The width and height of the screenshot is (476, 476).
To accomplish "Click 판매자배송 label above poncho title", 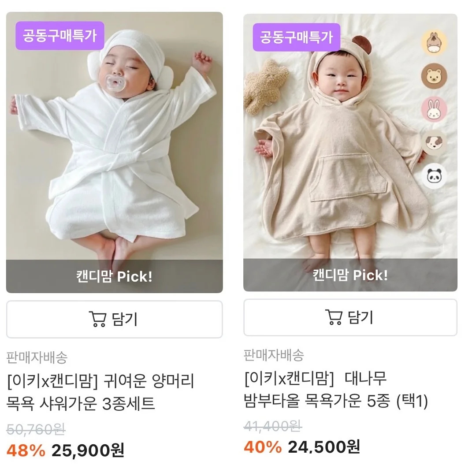I will click(x=274, y=355).
